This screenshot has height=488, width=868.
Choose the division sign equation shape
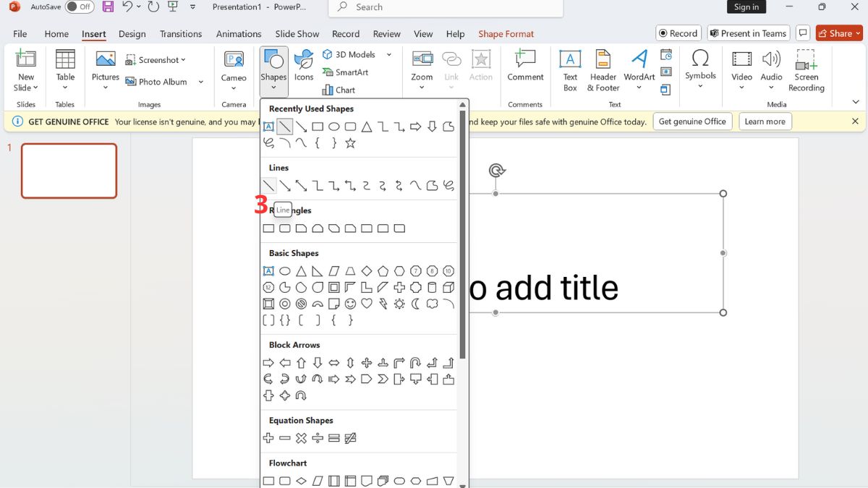[318, 438]
